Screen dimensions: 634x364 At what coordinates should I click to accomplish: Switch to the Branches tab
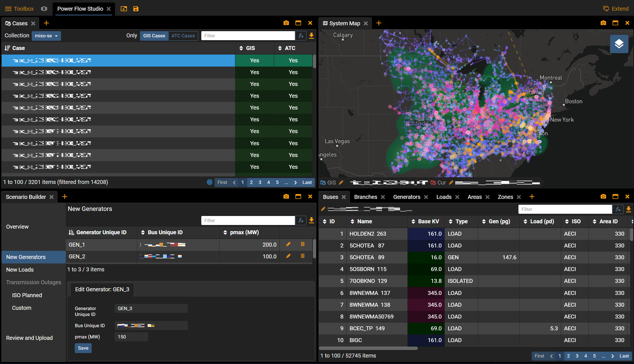pyautogui.click(x=365, y=197)
